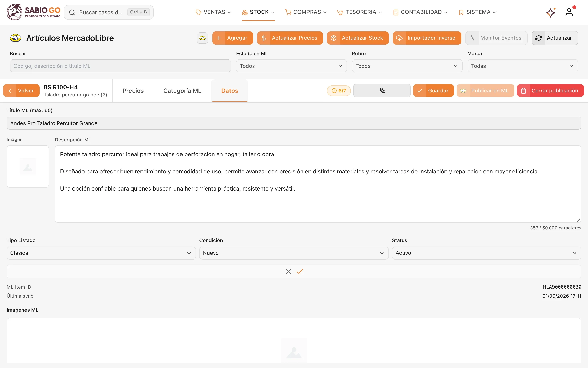Click the Guardar button
This screenshot has width=588, height=368.
click(x=433, y=91)
